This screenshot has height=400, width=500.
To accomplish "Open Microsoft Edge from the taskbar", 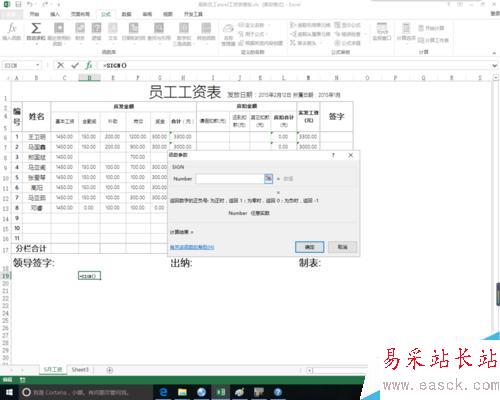I will [x=163, y=392].
